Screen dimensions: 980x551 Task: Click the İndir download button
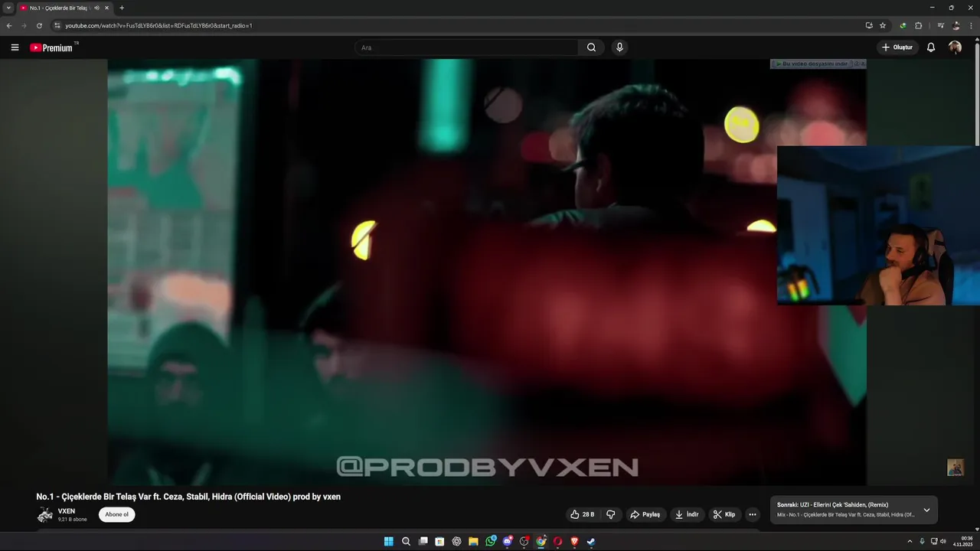pyautogui.click(x=687, y=514)
